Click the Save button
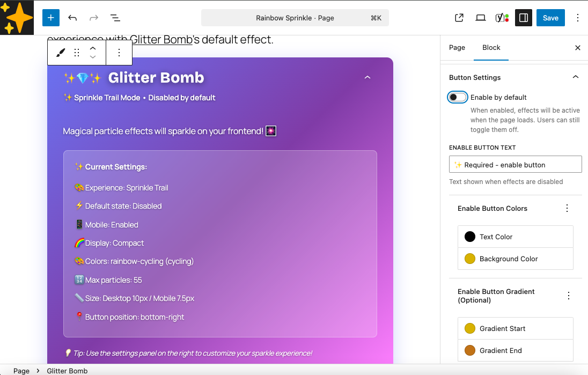The image size is (588, 375). [x=550, y=18]
